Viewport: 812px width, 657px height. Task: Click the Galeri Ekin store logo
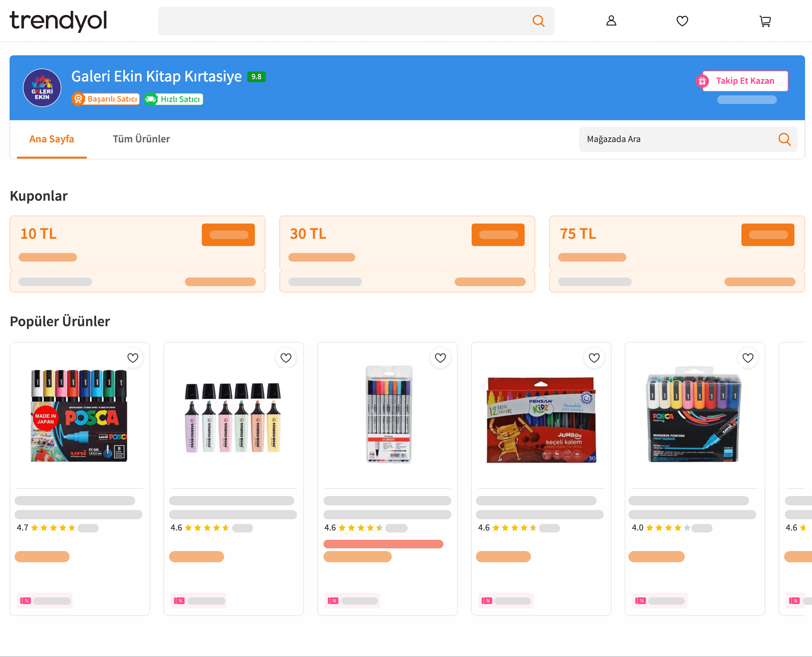[x=42, y=87]
